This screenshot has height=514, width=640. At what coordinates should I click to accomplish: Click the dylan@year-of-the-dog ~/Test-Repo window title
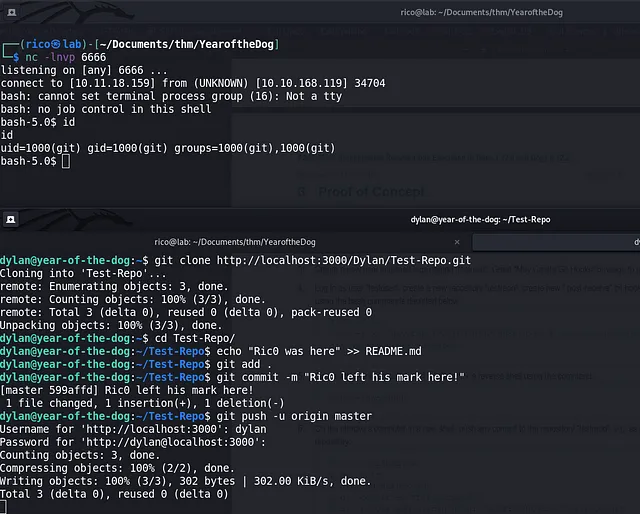480,219
